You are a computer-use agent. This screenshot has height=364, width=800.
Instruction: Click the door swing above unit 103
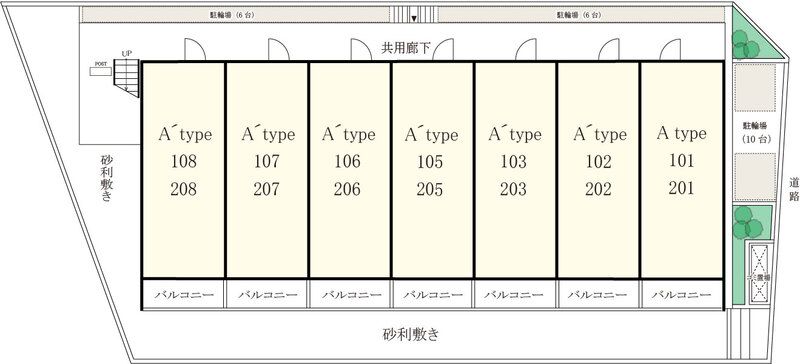pyautogui.click(x=526, y=50)
